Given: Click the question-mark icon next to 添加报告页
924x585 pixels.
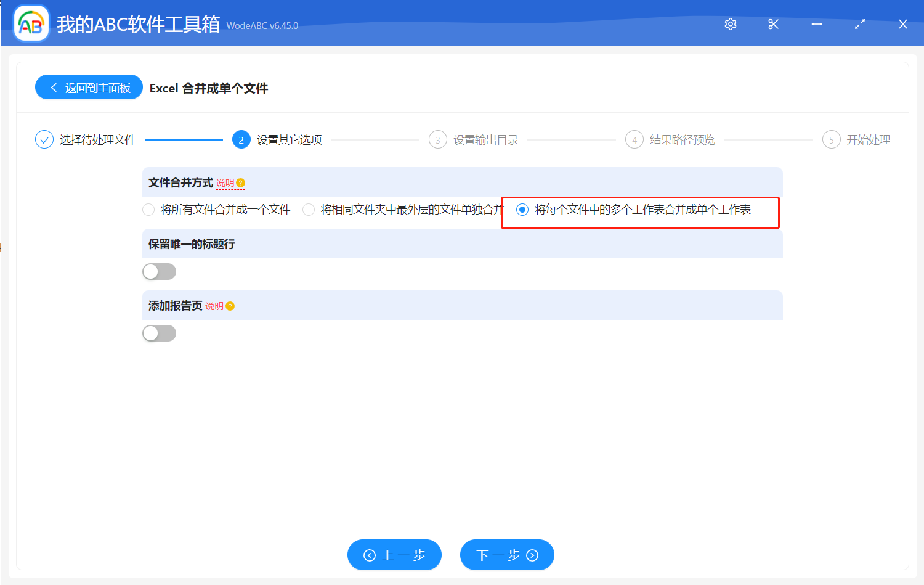Looking at the screenshot, I should point(230,306).
